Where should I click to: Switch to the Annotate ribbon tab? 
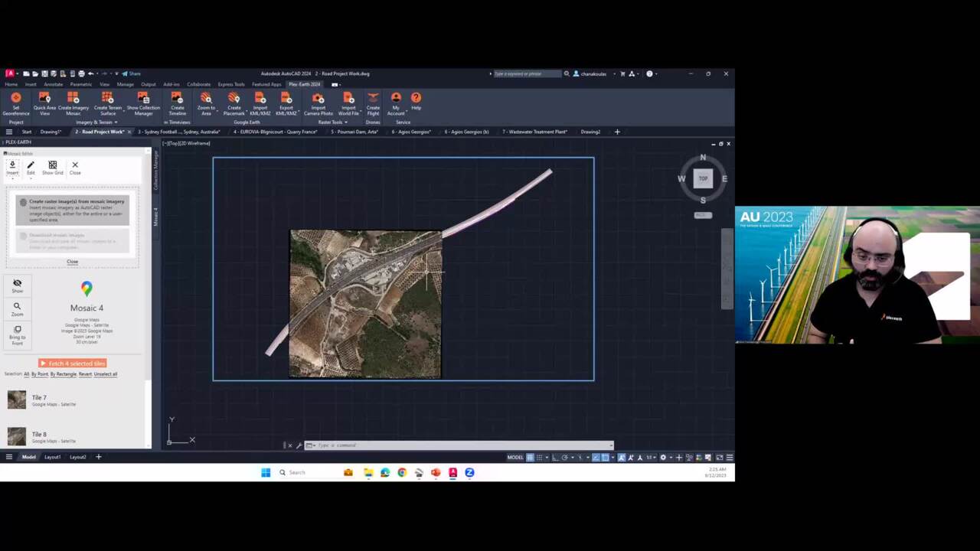53,84
